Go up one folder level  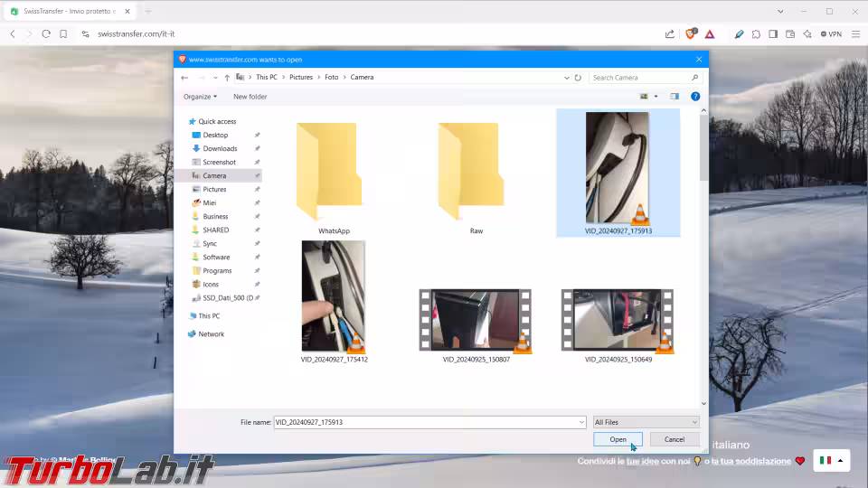226,78
